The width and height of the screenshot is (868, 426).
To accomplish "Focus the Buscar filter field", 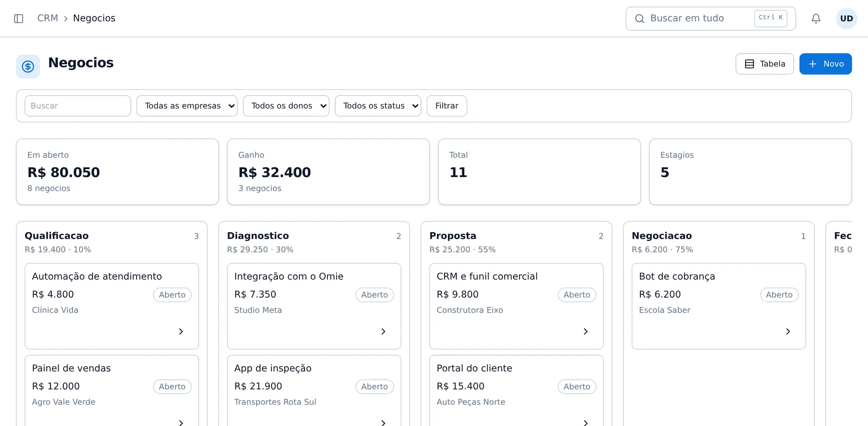I will point(78,106).
